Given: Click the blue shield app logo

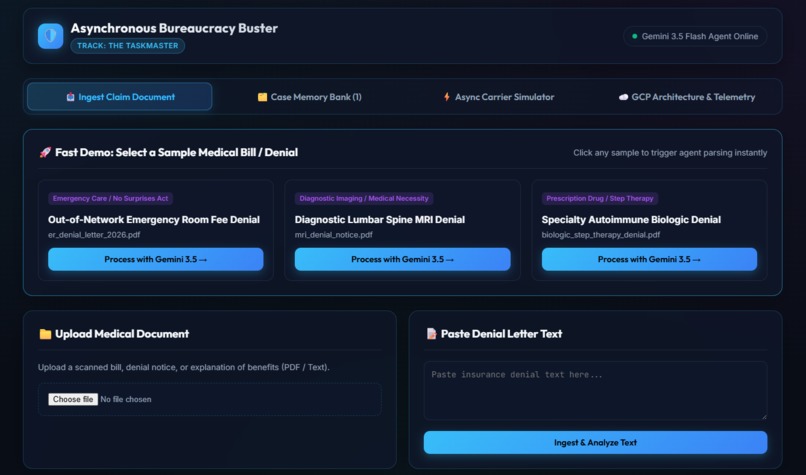Looking at the screenshot, I should [x=50, y=36].
